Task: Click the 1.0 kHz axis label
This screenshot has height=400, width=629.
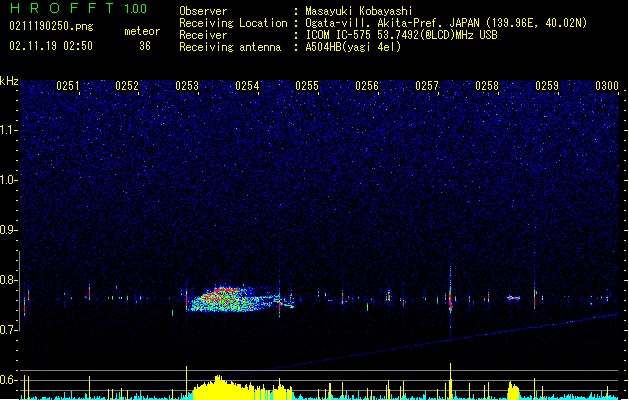Action: pos(8,180)
